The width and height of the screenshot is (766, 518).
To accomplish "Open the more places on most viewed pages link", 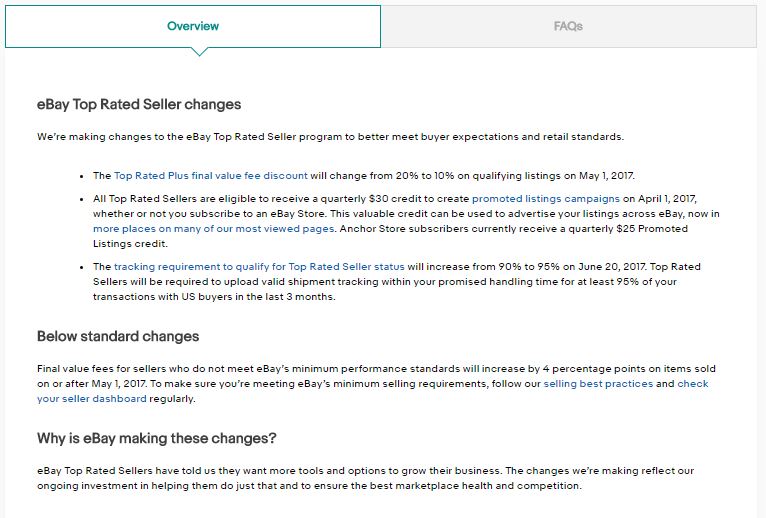I will (214, 229).
